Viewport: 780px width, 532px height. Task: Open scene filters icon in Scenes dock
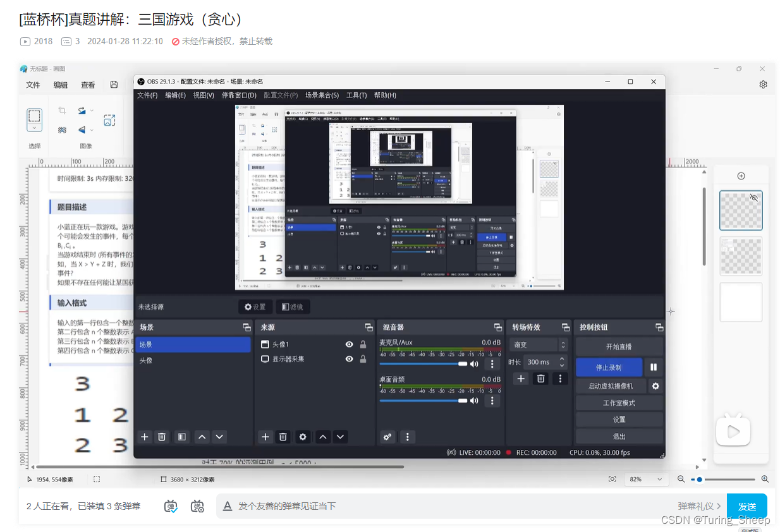click(x=181, y=437)
